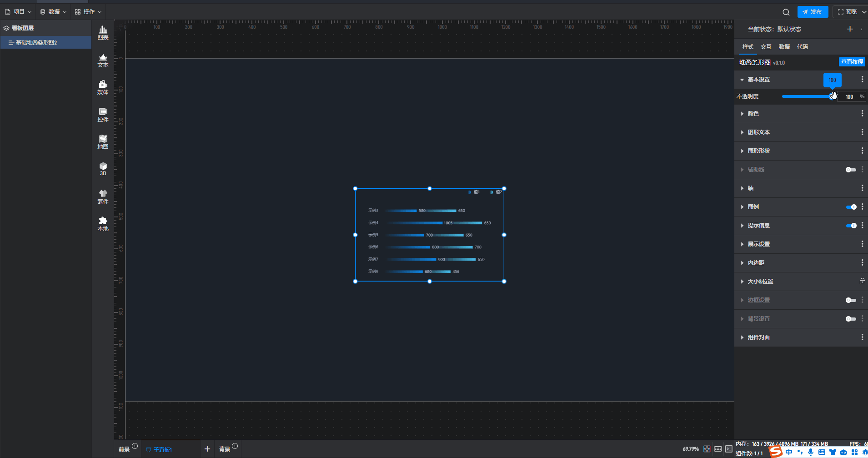Toggle 提示信息 tooltip switch off
This screenshot has height=458, width=868.
coord(851,226)
